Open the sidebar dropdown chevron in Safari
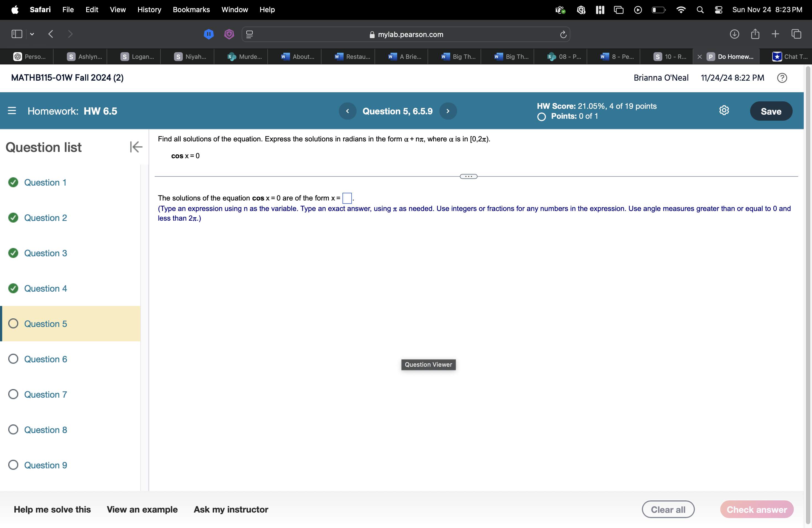Image resolution: width=812 pixels, height=528 pixels. (x=32, y=34)
